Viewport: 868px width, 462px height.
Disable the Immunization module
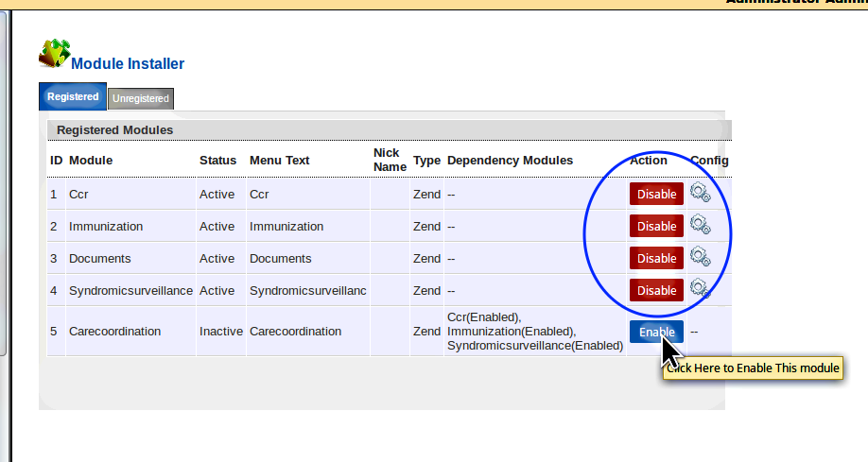(x=656, y=226)
